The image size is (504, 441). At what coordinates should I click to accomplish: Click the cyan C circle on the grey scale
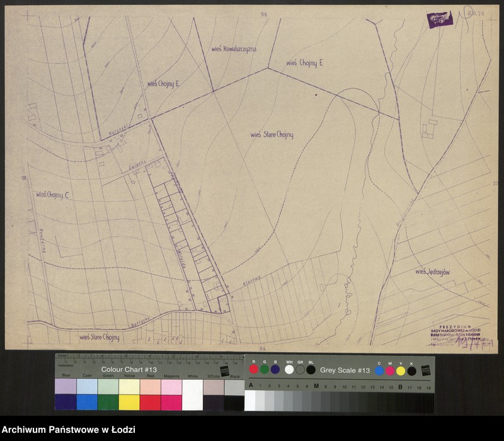tap(379, 370)
